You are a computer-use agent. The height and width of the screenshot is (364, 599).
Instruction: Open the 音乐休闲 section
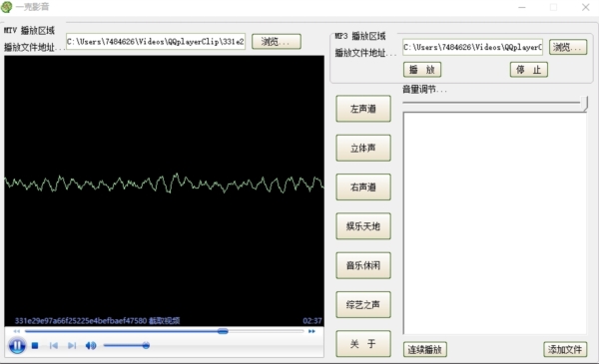tap(363, 265)
